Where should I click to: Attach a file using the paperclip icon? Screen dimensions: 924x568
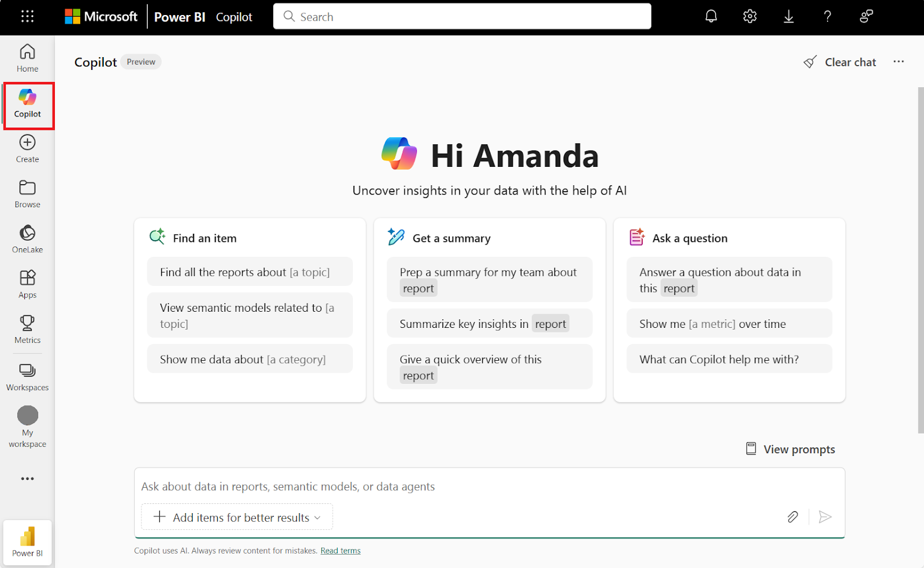(792, 517)
